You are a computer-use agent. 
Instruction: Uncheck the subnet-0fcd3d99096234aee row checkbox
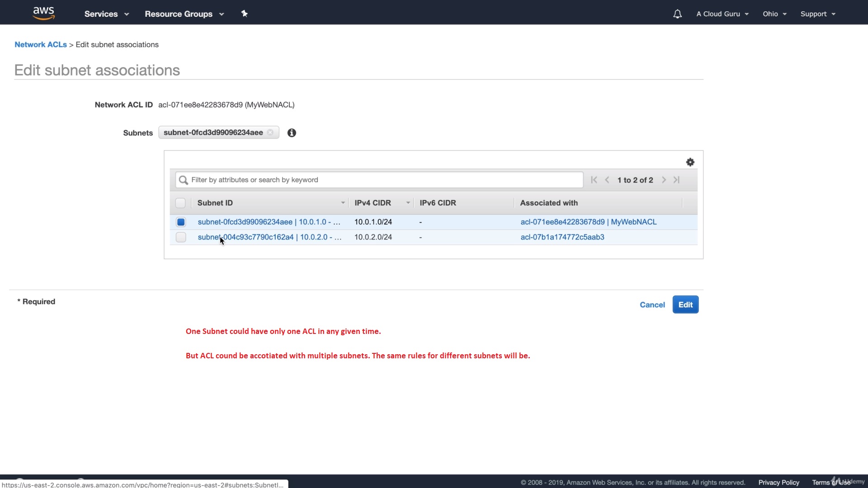pos(181,222)
